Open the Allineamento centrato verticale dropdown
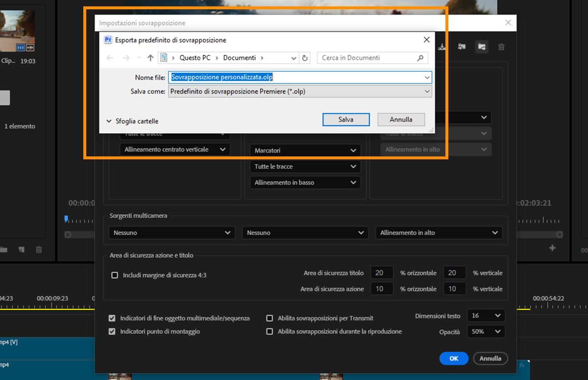Viewport: 588px width, 380px height. 175,150
